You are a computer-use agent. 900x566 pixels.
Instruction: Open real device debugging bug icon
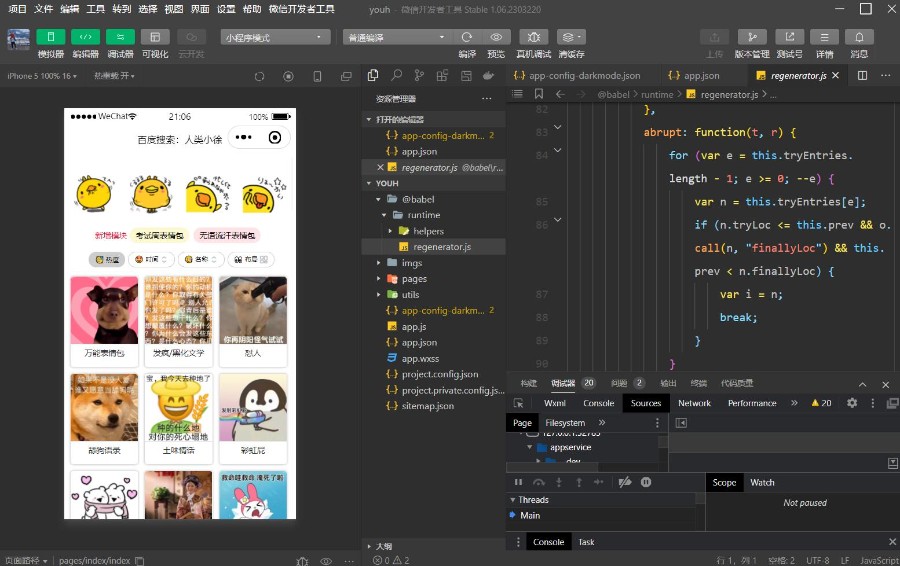coord(534,37)
